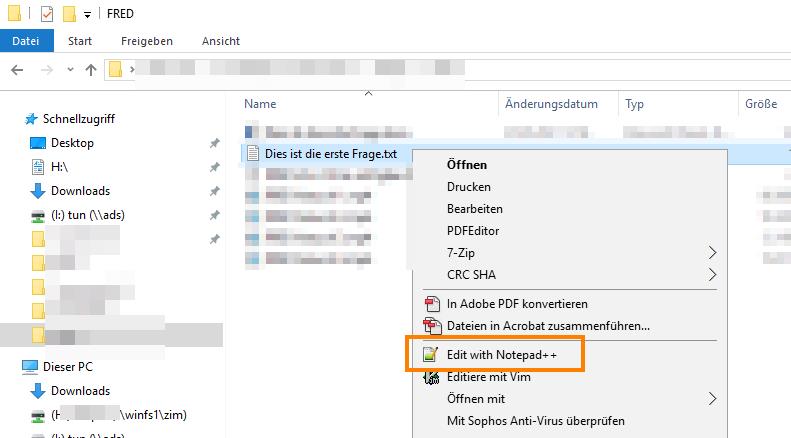Choose Bearbeiten in the context menu
791x438 pixels.
[475, 209]
